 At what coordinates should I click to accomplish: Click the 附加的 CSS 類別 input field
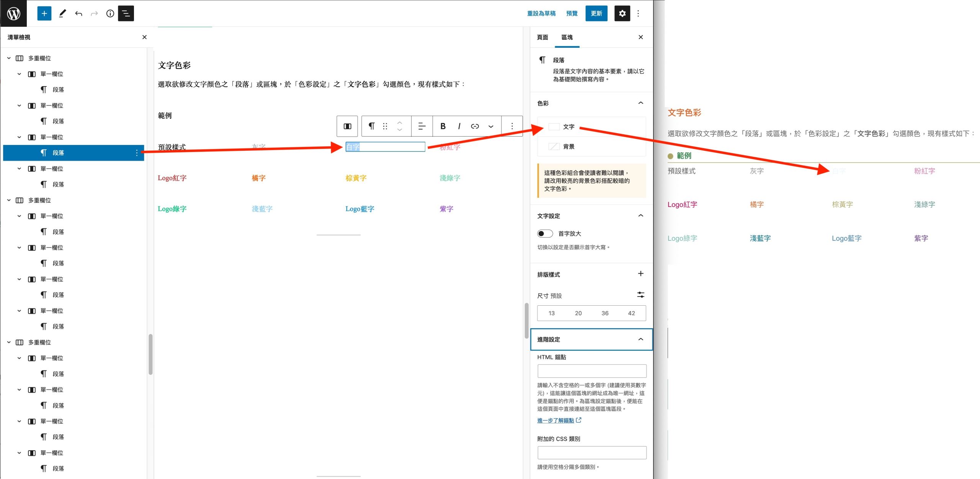click(592, 453)
